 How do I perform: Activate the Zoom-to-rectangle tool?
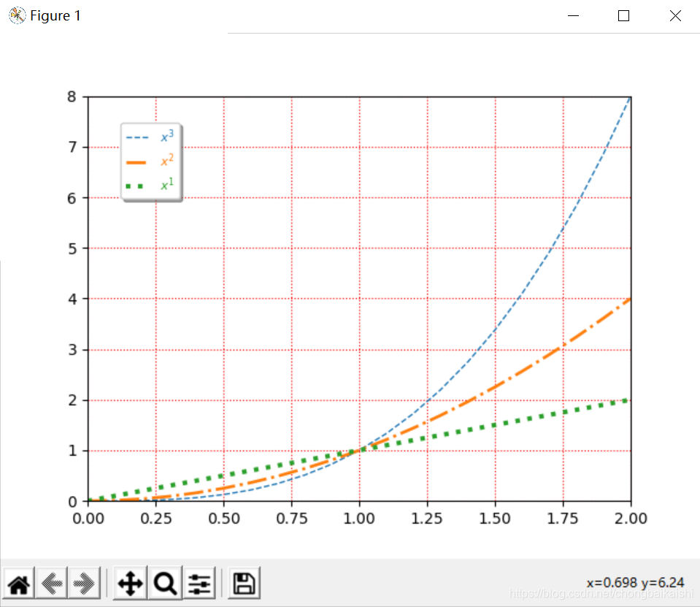(x=164, y=583)
